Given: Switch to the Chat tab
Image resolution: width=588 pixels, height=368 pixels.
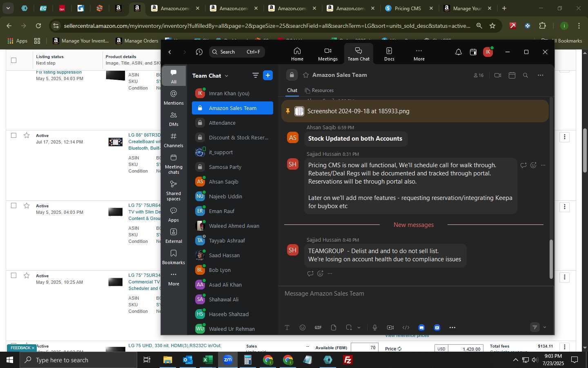Looking at the screenshot, I should coord(292,90).
